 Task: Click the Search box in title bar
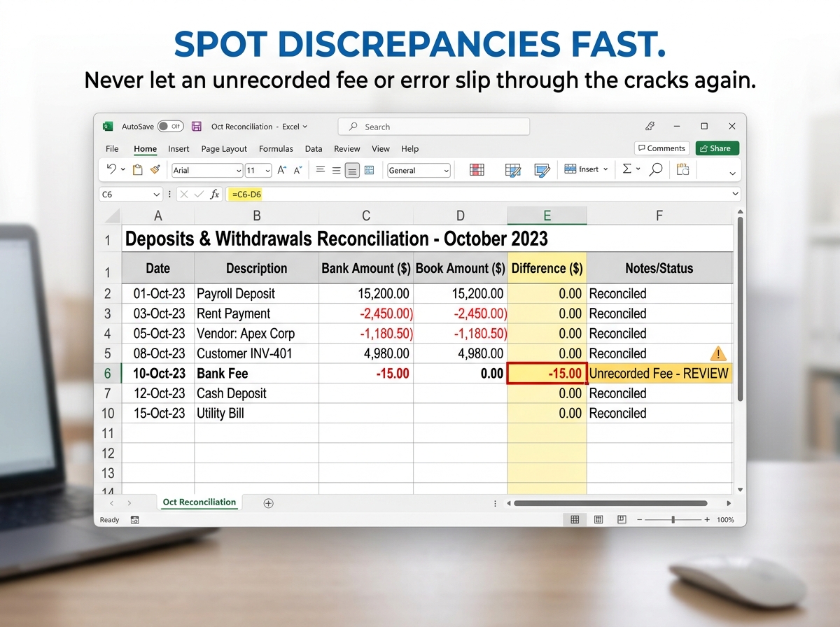tap(434, 127)
